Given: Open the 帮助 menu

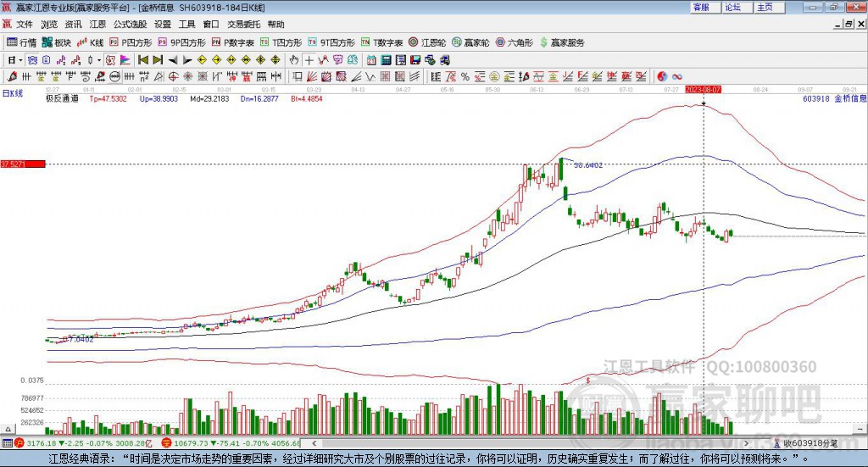Looking at the screenshot, I should click(275, 25).
